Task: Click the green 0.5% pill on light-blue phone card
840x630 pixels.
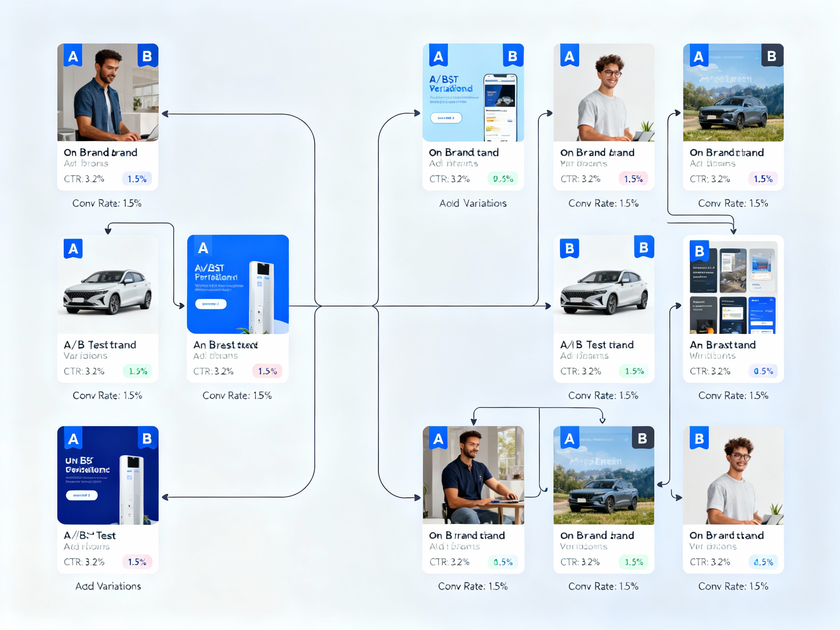Action: [502, 179]
